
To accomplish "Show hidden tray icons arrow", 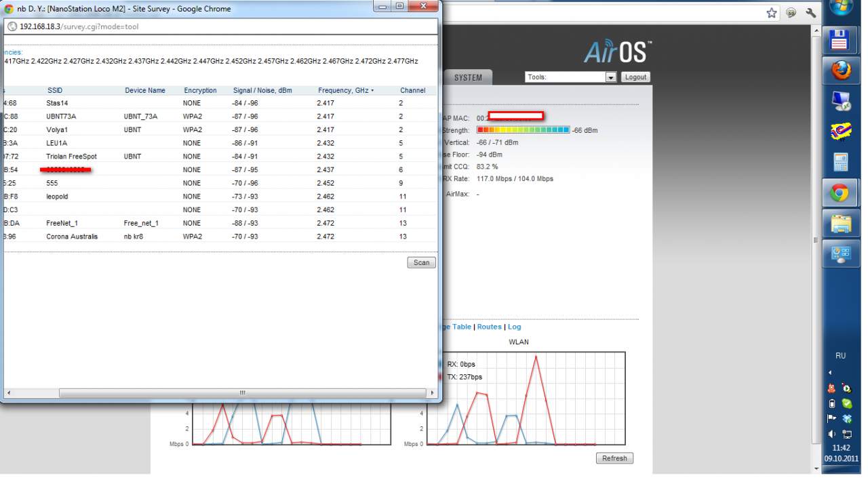I will point(830,372).
